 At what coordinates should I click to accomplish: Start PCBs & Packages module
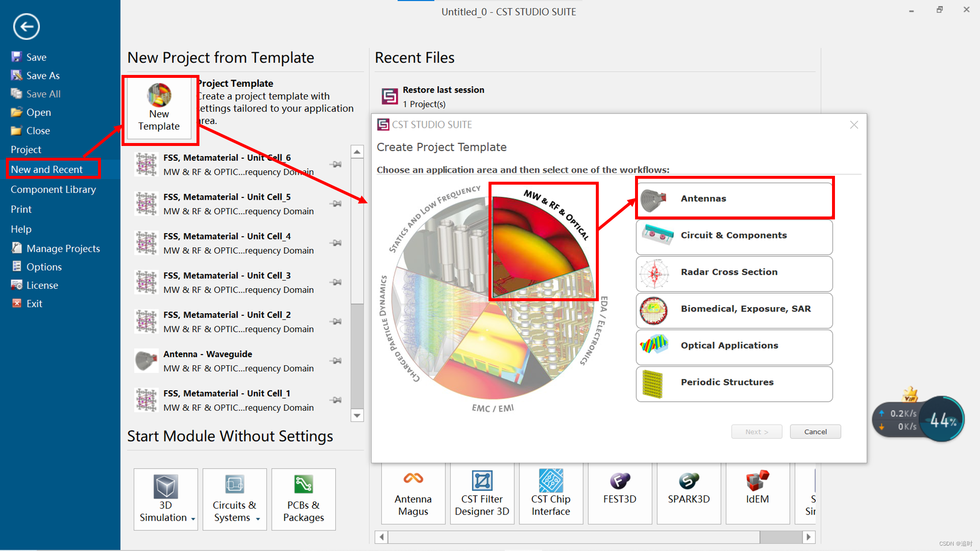(x=303, y=499)
